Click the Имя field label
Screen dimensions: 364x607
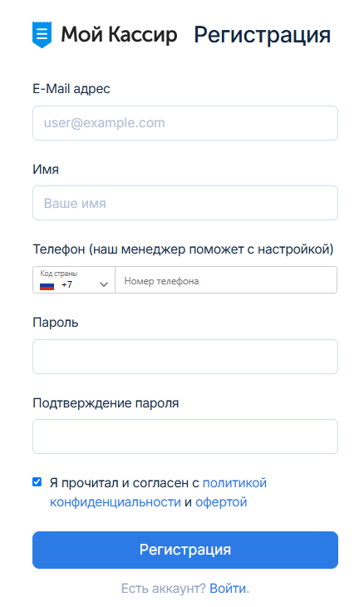click(x=46, y=170)
